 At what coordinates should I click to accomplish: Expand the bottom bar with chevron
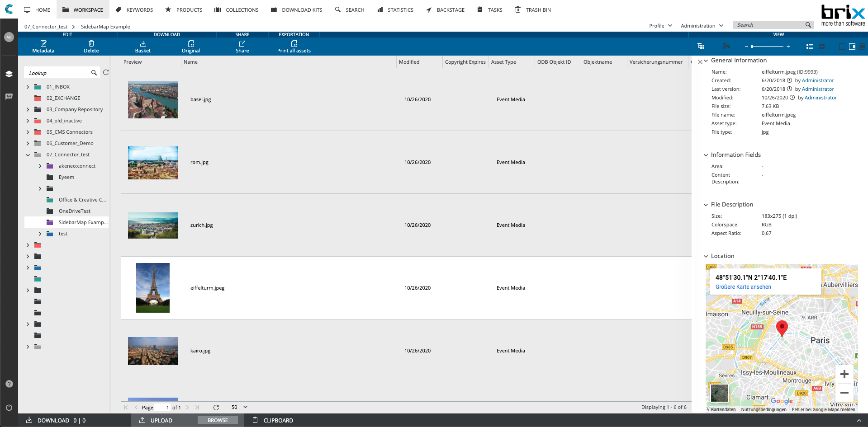click(859, 420)
